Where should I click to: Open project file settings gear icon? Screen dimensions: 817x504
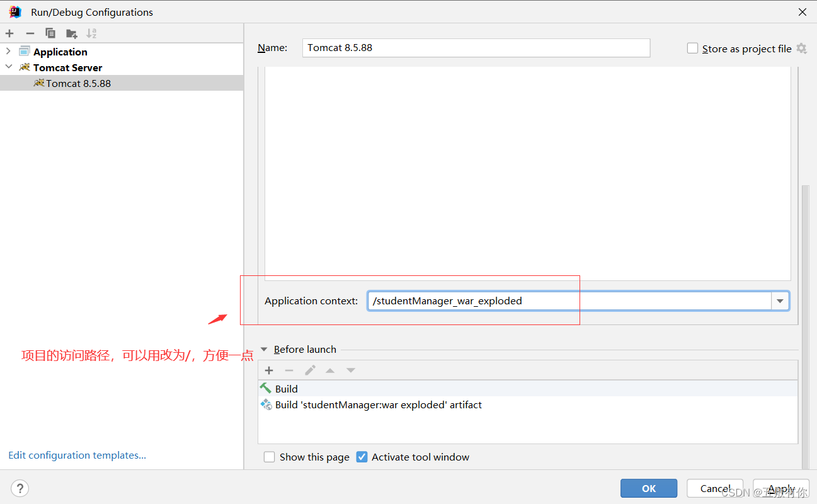tap(801, 49)
